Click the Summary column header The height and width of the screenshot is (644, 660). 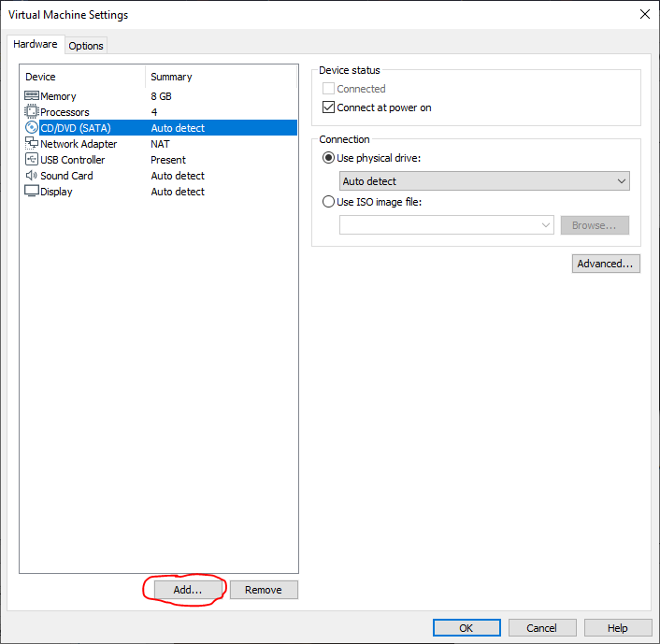pyautogui.click(x=222, y=77)
